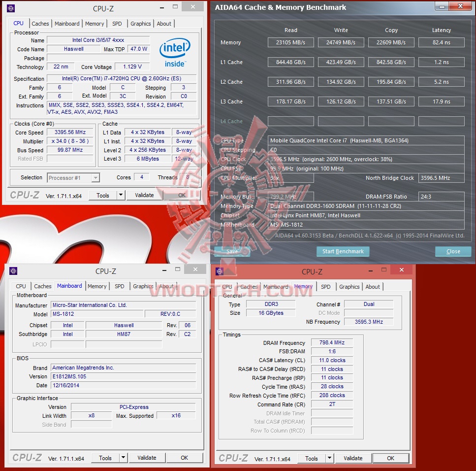Click Multiplier value x 34.0

70,141
